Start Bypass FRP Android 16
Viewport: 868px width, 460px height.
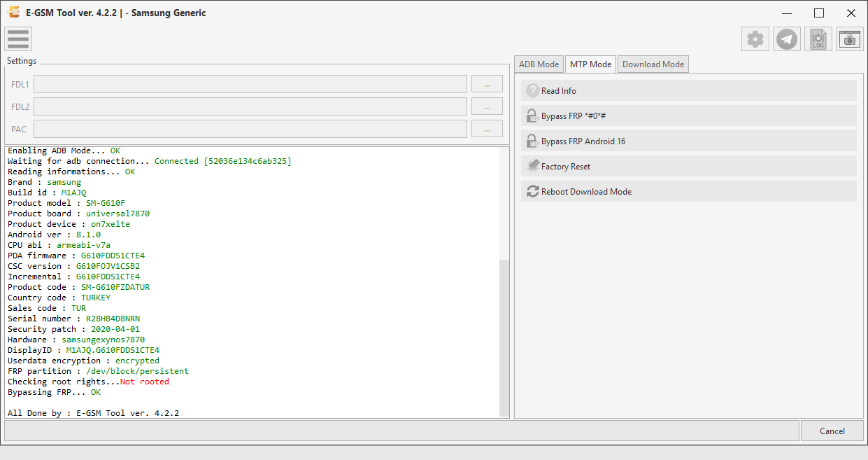point(689,141)
